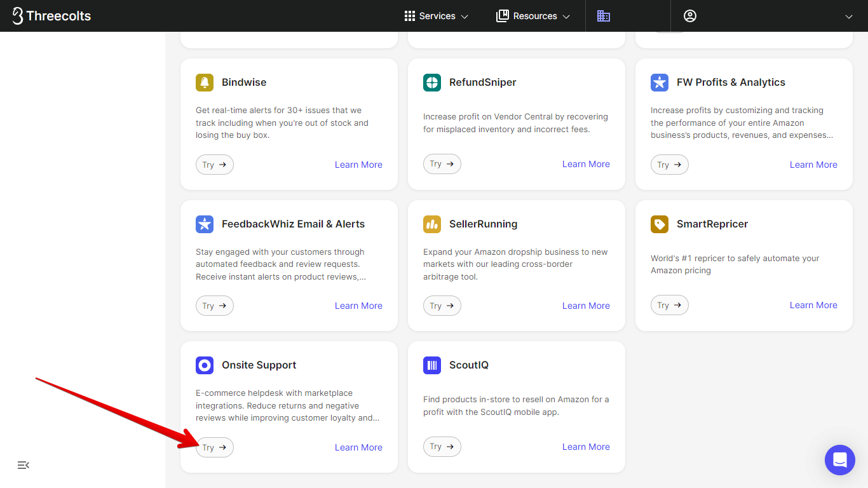Learn More about ScoutIQ
This screenshot has height=488, width=868.
point(586,447)
